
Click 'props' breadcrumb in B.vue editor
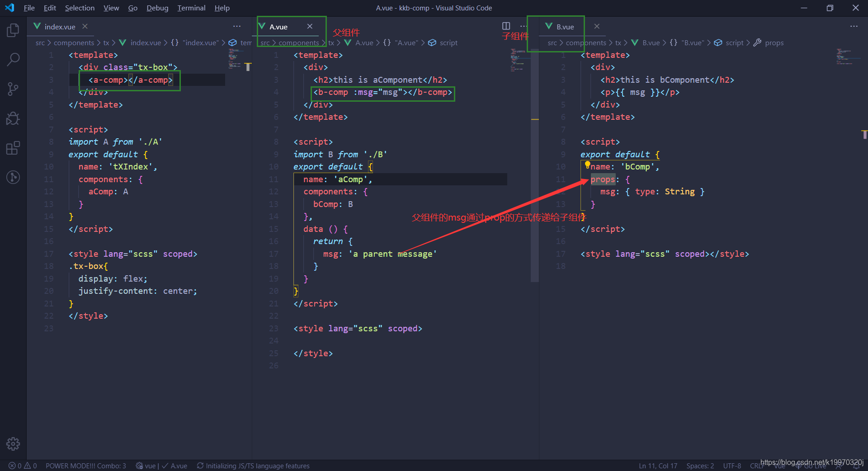[x=774, y=42]
